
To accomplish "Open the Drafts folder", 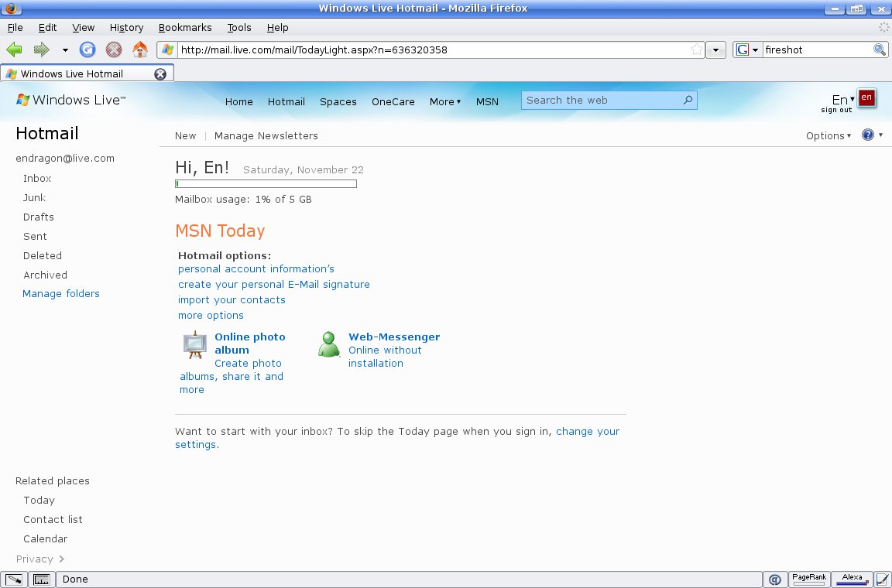I will [x=38, y=217].
